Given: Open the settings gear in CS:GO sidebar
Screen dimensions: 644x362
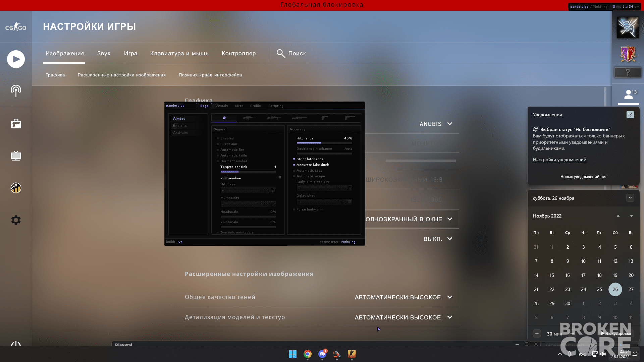Looking at the screenshot, I should 16,220.
